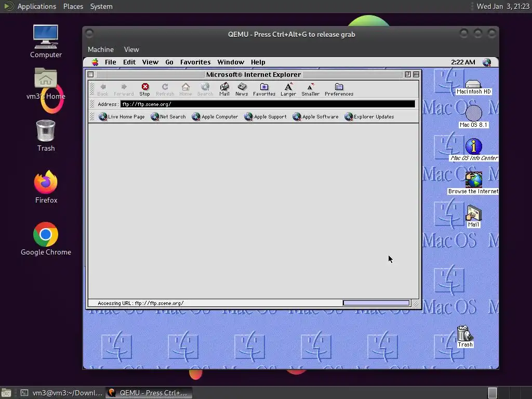The height and width of the screenshot is (399, 532).
Task: Open the Live Home Page link
Action: (122, 117)
